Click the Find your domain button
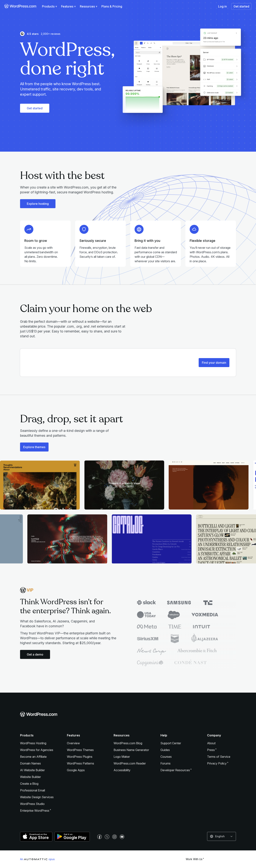This screenshot has height=868, width=256. [x=214, y=363]
